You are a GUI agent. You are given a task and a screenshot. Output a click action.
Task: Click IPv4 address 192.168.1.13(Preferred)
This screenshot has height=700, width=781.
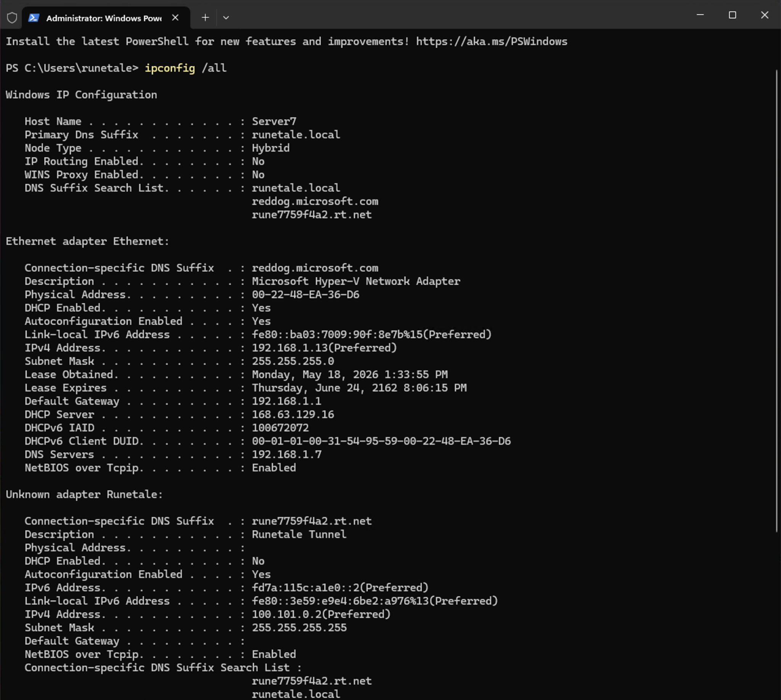(324, 348)
